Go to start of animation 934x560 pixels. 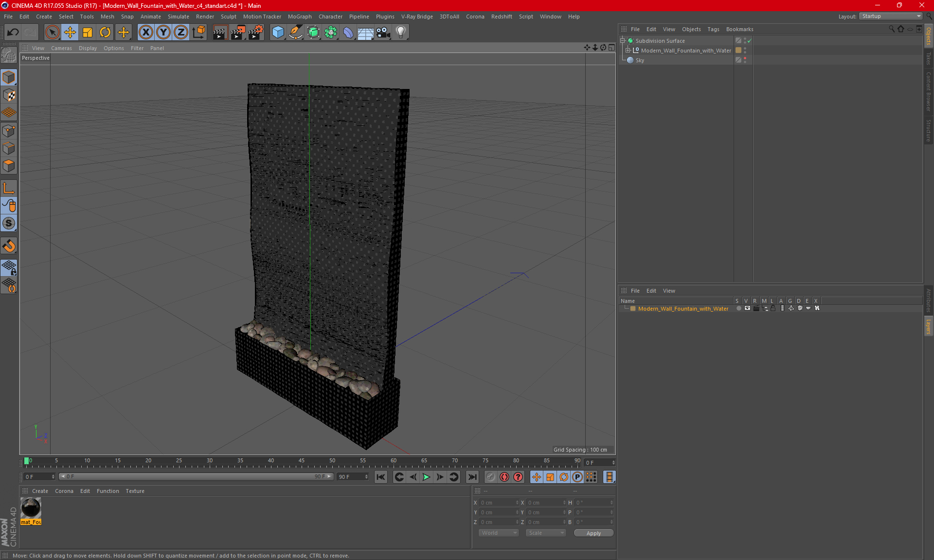pyautogui.click(x=381, y=477)
